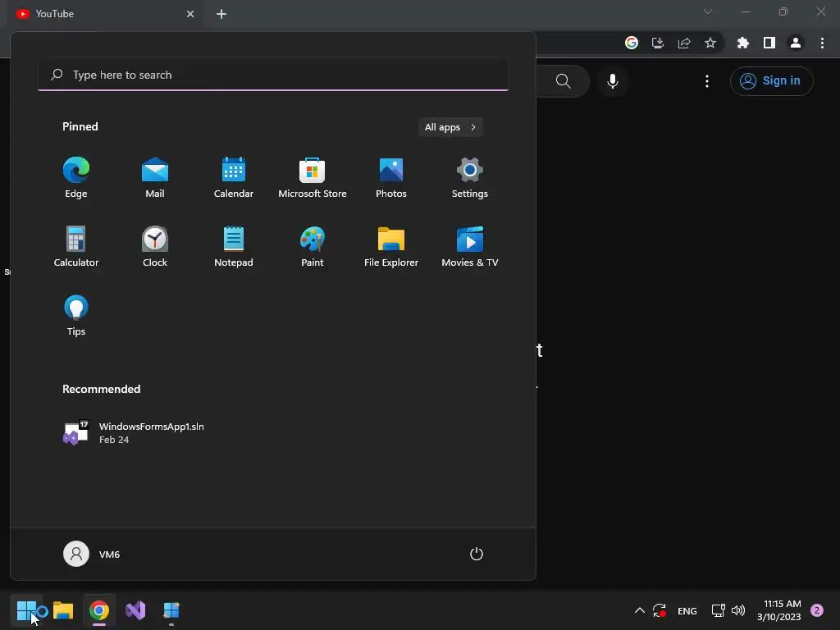Focus the Type here to search box

point(273,75)
